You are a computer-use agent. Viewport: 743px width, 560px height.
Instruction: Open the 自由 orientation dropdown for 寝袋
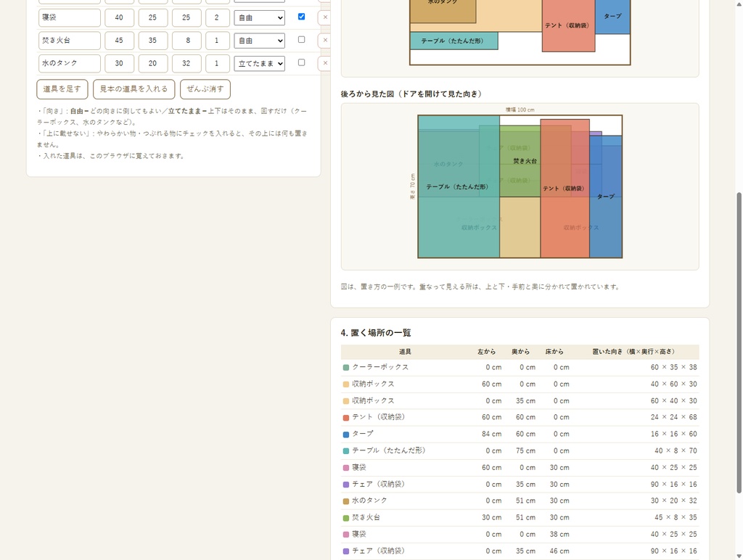tap(259, 18)
